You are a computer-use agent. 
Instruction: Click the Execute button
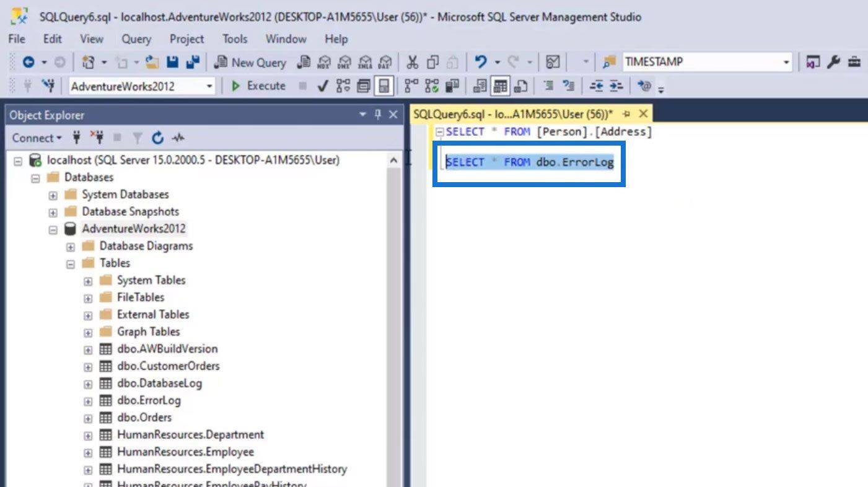coord(258,86)
